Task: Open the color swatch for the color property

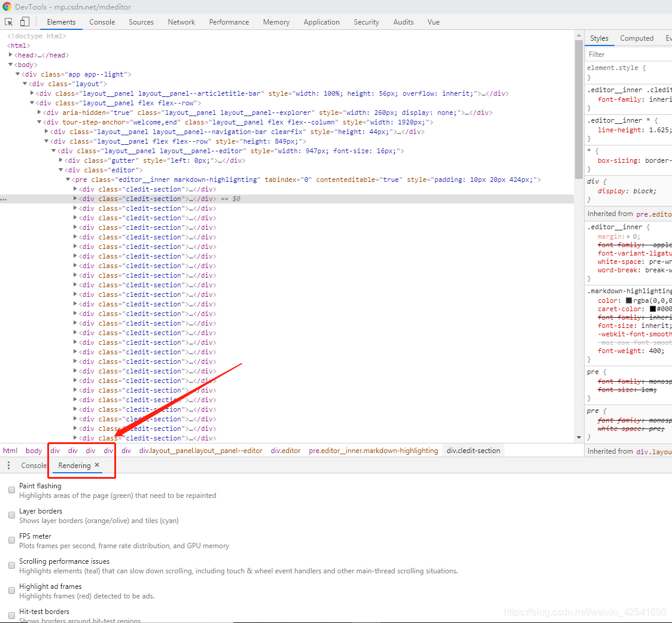Action: [x=629, y=301]
